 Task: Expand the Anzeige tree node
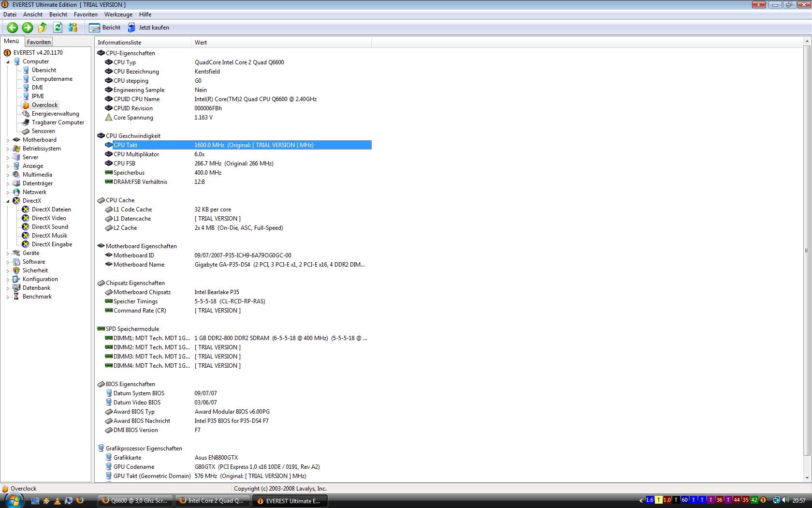[8, 166]
